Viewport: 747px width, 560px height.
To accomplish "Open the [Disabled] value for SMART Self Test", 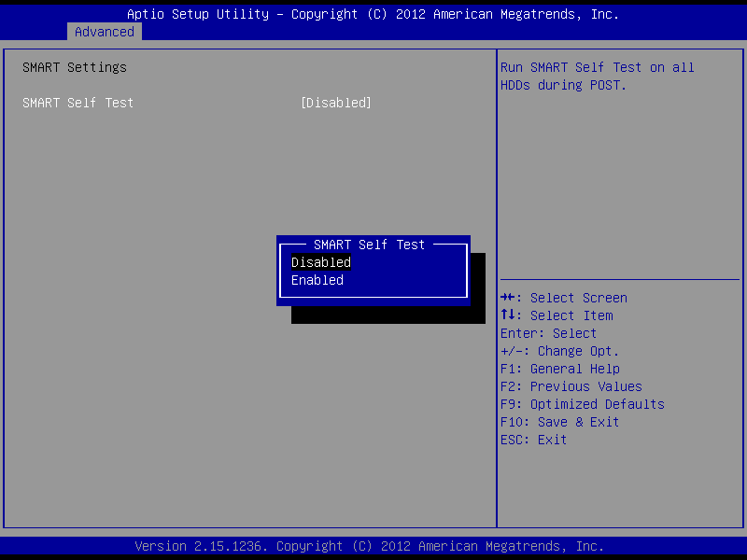I will (336, 103).
